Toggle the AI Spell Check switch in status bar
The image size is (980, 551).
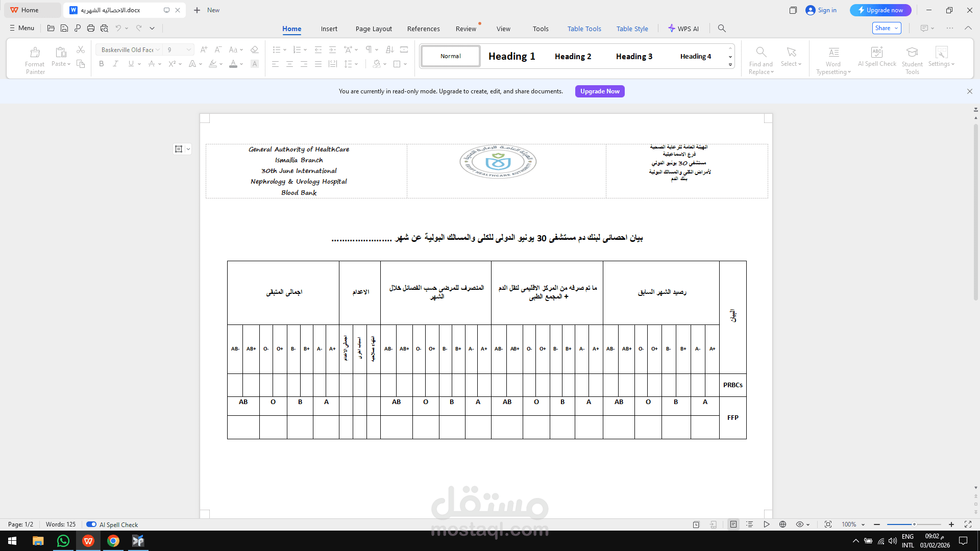click(91, 524)
